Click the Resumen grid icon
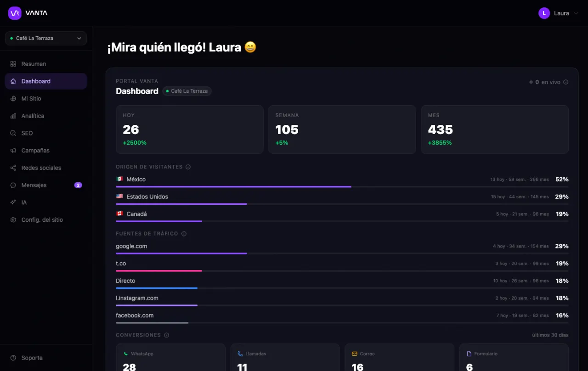Screen dimensions: 588x371 click(x=13, y=64)
